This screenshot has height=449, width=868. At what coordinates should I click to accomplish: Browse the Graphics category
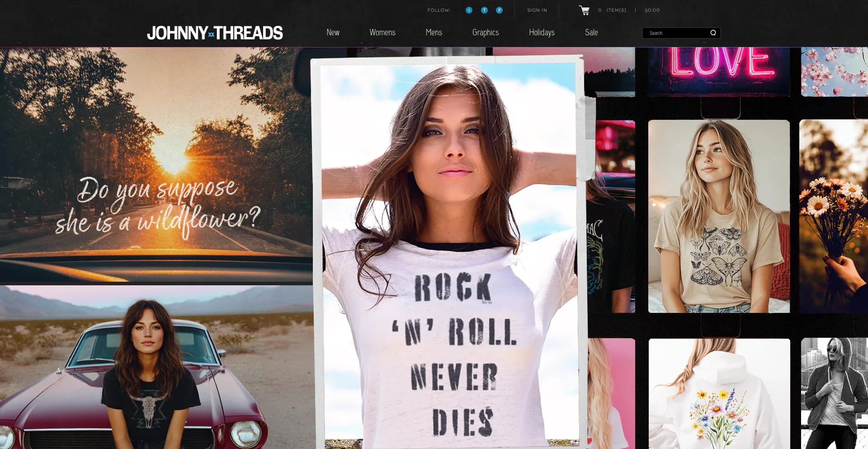click(x=486, y=33)
